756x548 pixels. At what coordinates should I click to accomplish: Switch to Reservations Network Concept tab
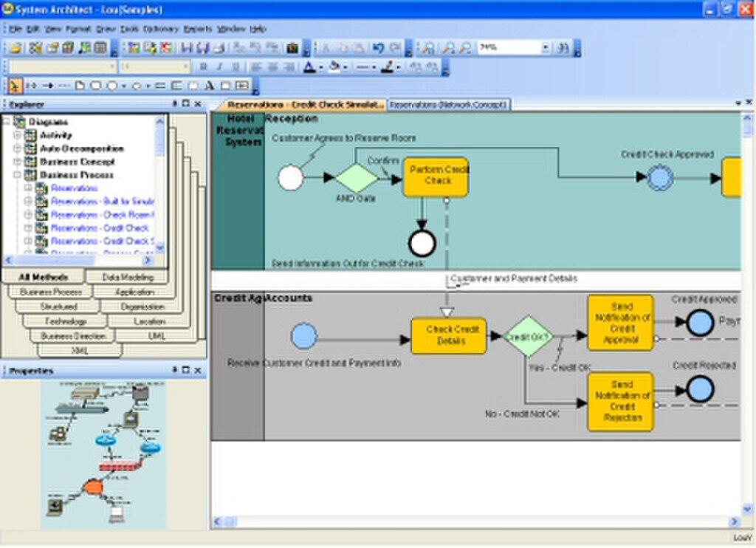(448, 104)
